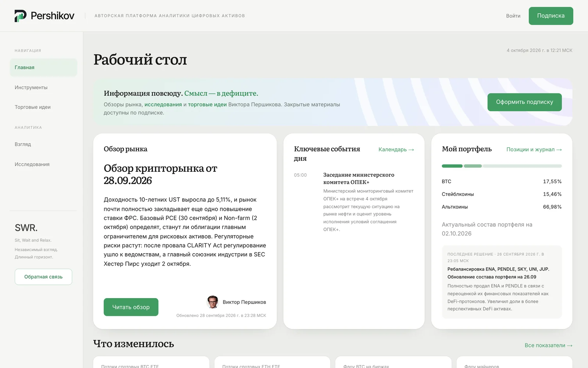
Task: Click the Потоки спотовых BTC ETF card
Action: point(151,362)
